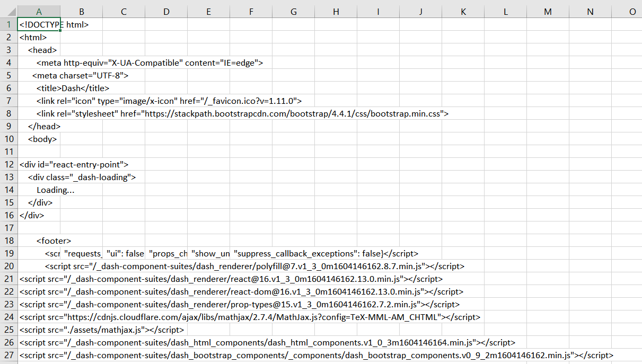This screenshot has width=642, height=364.
Task: Select column H header
Action: click(336, 12)
